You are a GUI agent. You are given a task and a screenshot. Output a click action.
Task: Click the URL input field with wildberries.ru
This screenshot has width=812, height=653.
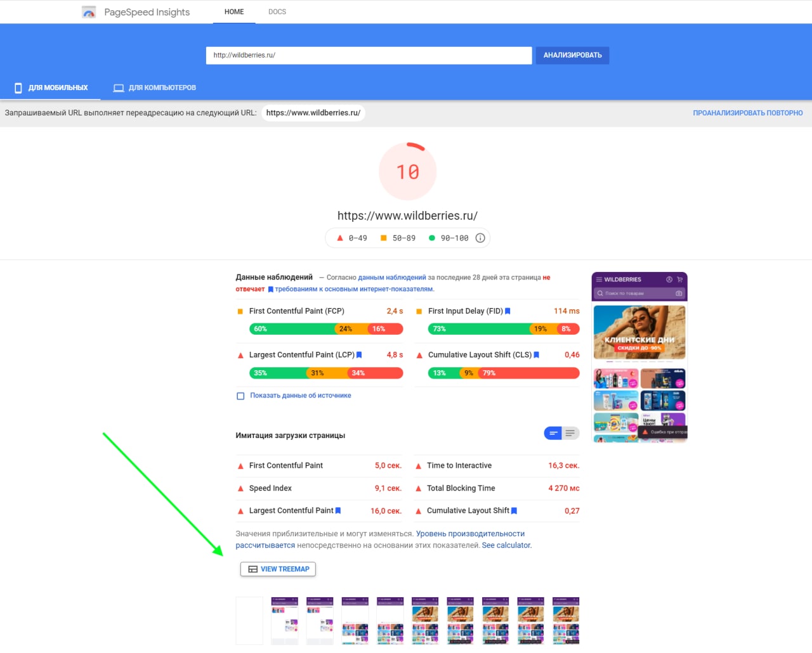[x=369, y=55]
